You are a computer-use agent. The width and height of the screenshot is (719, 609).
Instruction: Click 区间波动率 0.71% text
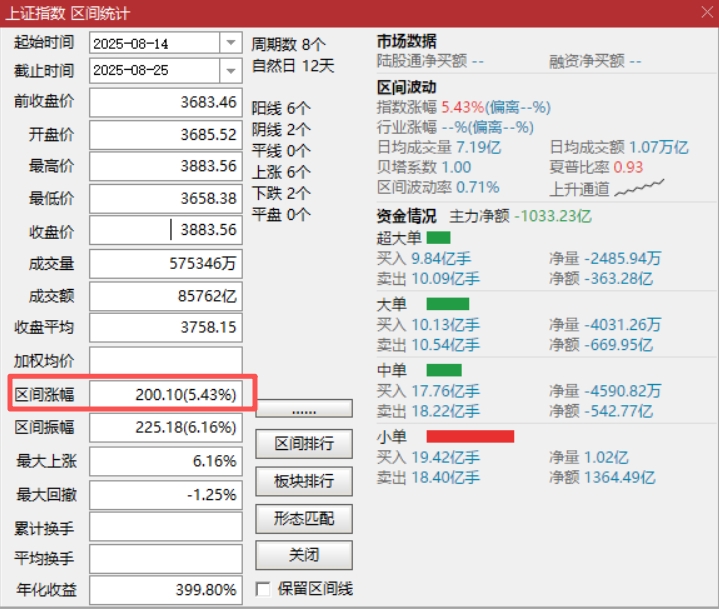438,187
